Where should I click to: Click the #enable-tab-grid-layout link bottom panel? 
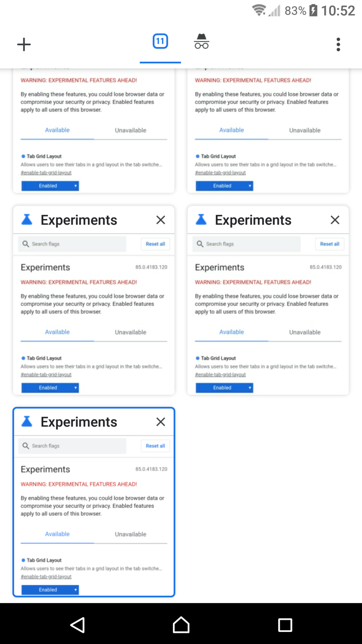46,576
